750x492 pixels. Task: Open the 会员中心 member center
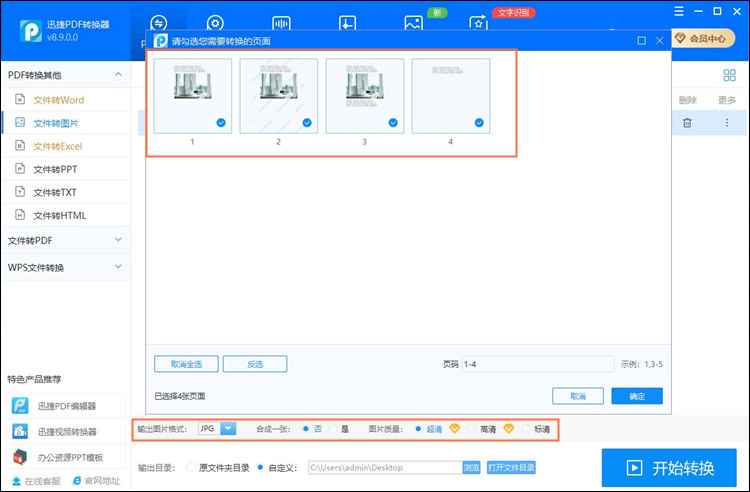pyautogui.click(x=703, y=39)
